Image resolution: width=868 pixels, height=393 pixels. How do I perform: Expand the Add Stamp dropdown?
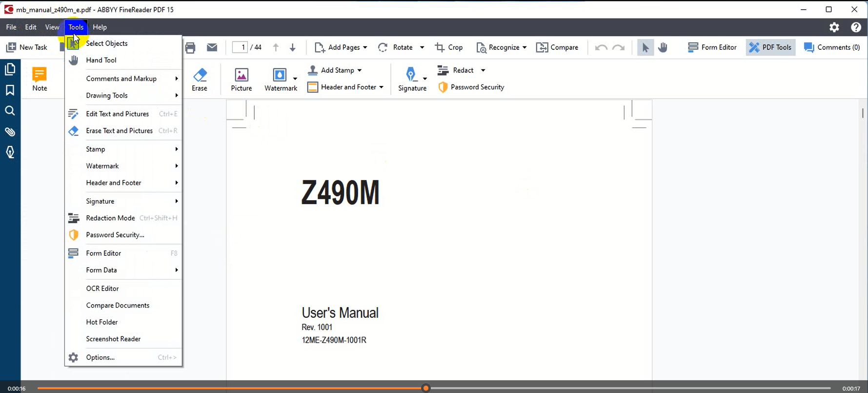click(360, 70)
